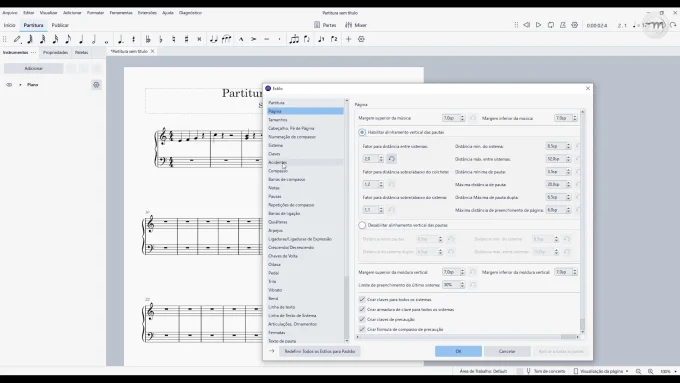
Task: Toggle the double sharp accidental
Action: click(x=199, y=39)
